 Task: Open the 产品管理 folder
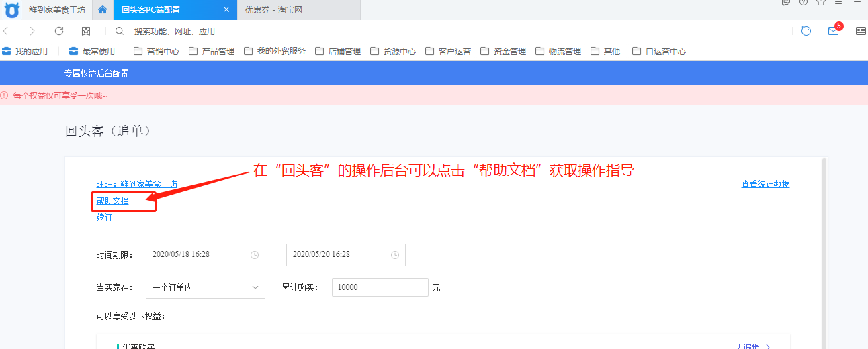(x=212, y=51)
